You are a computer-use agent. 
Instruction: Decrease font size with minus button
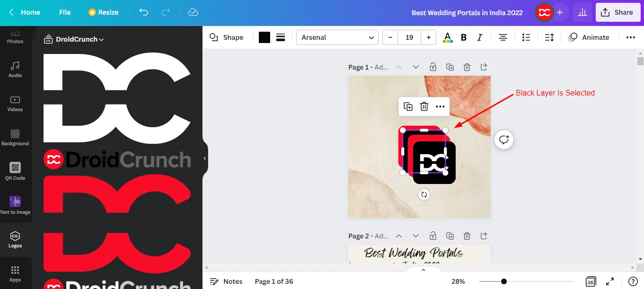tap(390, 37)
